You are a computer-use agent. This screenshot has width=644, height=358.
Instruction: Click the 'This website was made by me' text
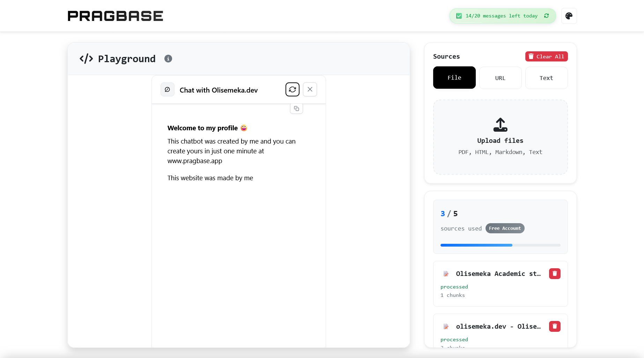coord(210,178)
